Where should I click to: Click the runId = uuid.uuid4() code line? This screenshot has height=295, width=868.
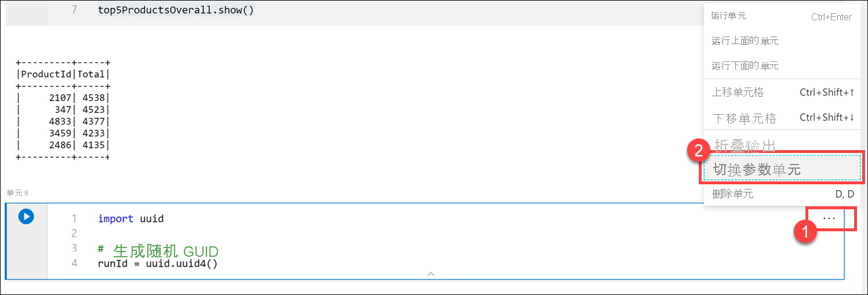(158, 264)
